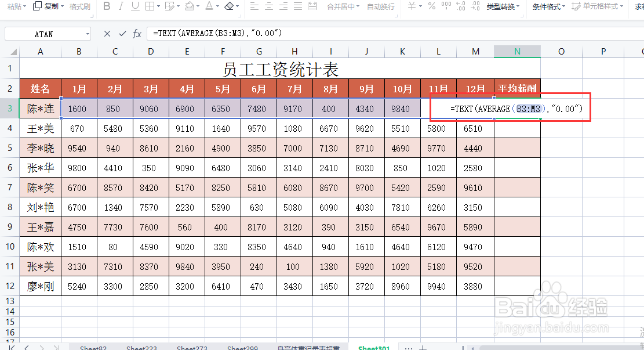The width and height of the screenshot is (644, 350).
Task: Click the cell borders icon
Action: pos(150,6)
